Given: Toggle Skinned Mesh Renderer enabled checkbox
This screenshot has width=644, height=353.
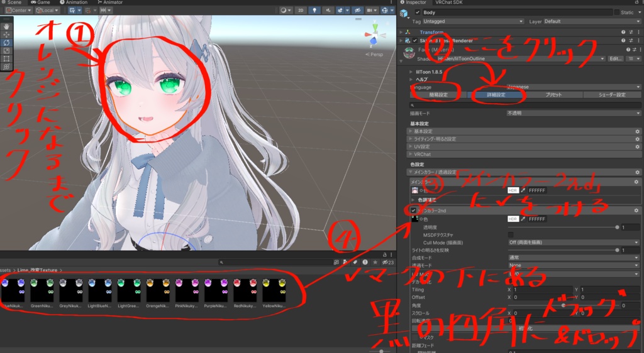Looking at the screenshot, I should (415, 41).
